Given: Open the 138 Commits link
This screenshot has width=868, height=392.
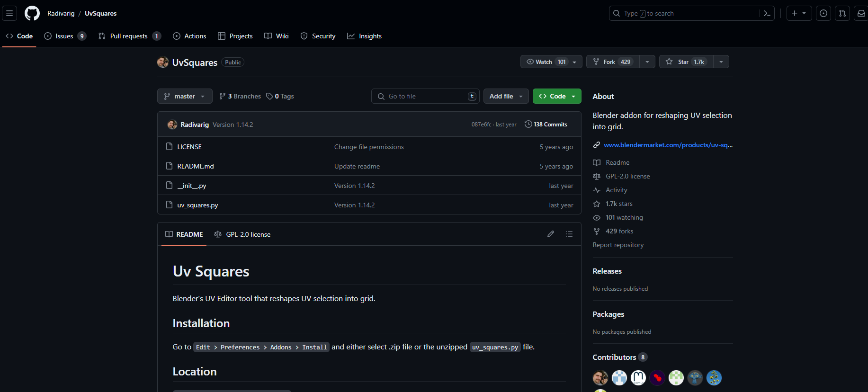Looking at the screenshot, I should (546, 124).
